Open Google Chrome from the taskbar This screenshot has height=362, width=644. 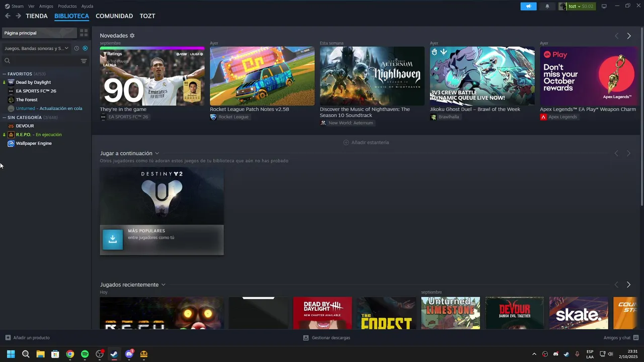point(70,354)
